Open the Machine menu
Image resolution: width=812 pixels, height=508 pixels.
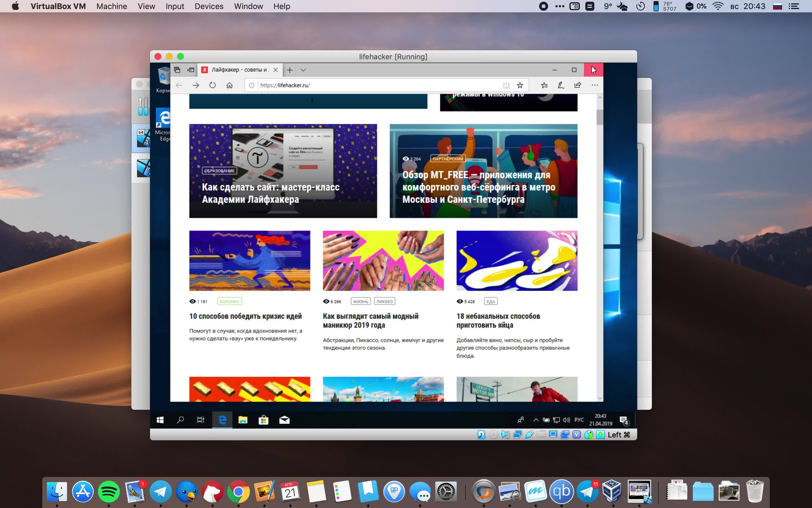coord(112,6)
